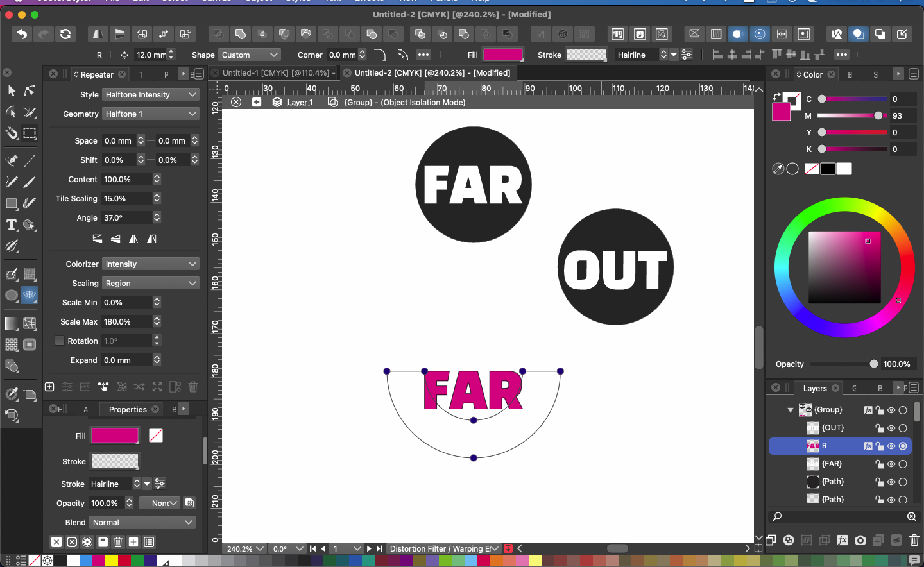The width and height of the screenshot is (924, 567).
Task: Select the rectangular marquee selection tool
Action: (30, 133)
